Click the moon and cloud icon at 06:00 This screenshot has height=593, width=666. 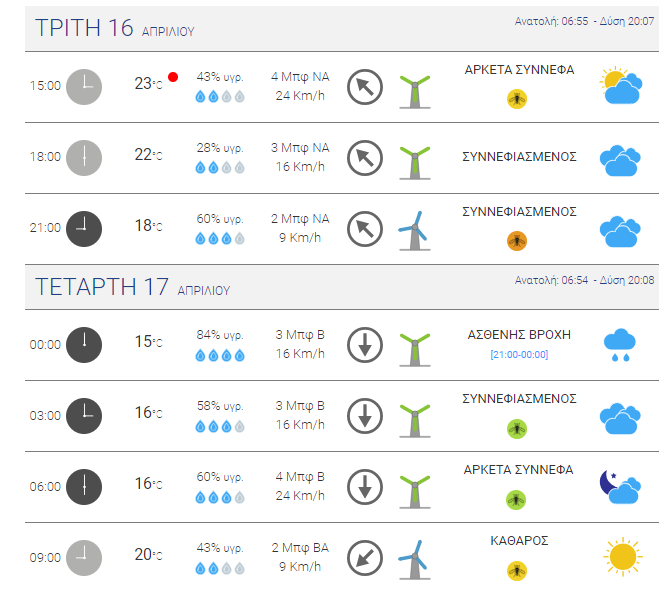(x=620, y=487)
